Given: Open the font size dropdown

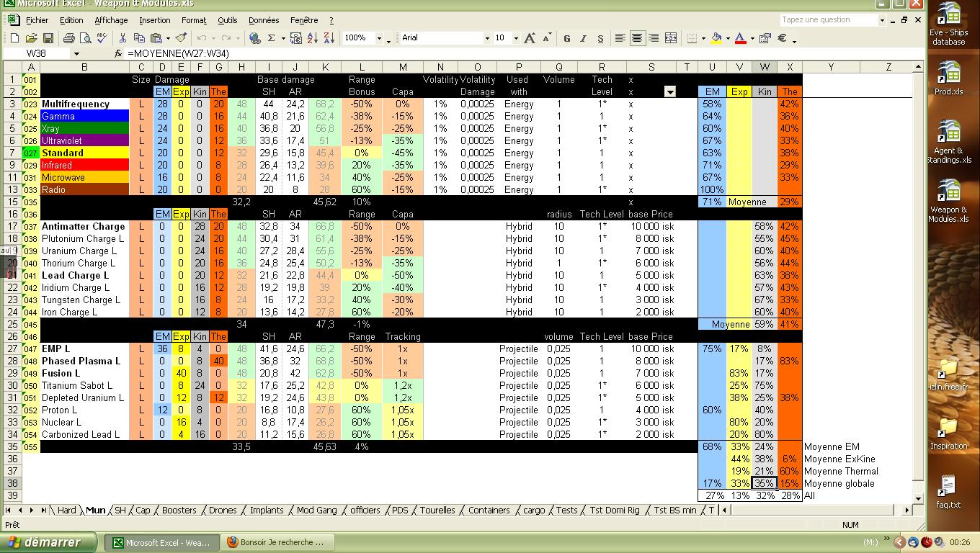Looking at the screenshot, I should (516, 38).
